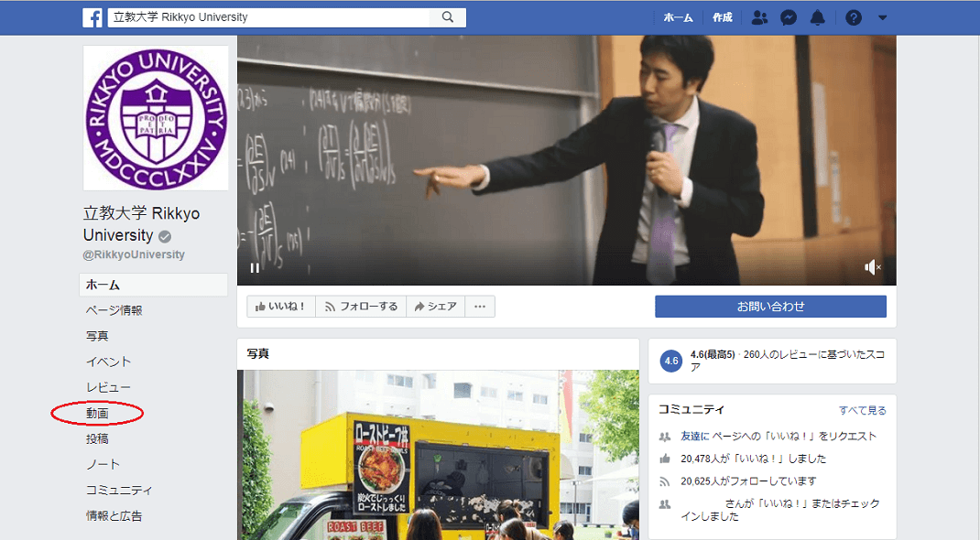Click ホーム in the top navigation bar
This screenshot has width=980, height=540.
(678, 18)
